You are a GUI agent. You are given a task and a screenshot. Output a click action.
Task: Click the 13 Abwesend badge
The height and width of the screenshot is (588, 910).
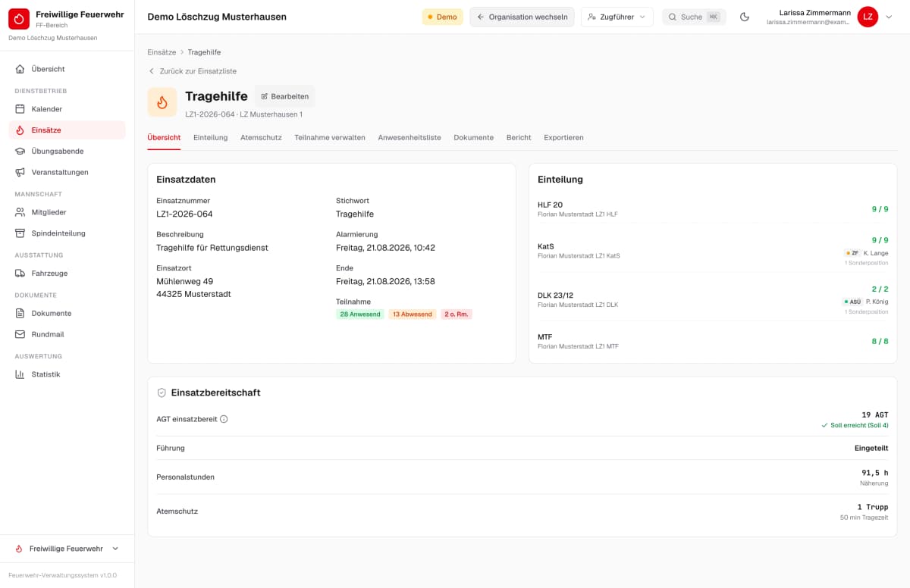[413, 314]
